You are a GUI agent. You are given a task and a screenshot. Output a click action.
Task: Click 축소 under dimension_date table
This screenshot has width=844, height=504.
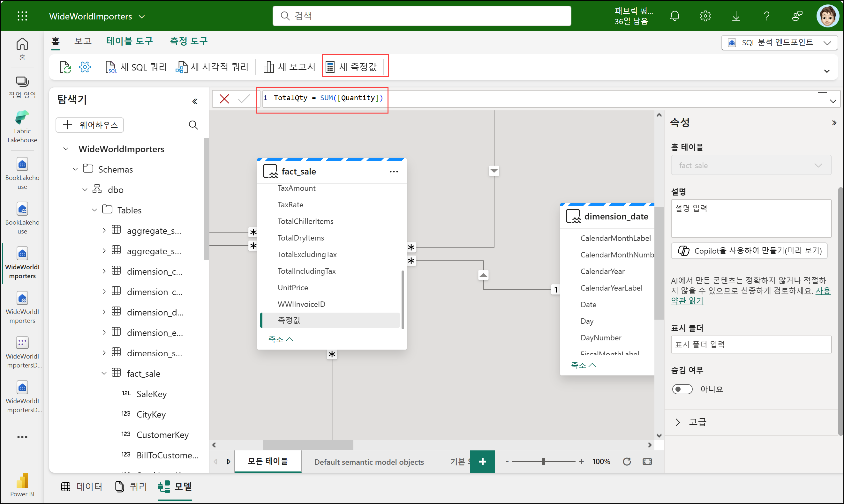click(584, 365)
